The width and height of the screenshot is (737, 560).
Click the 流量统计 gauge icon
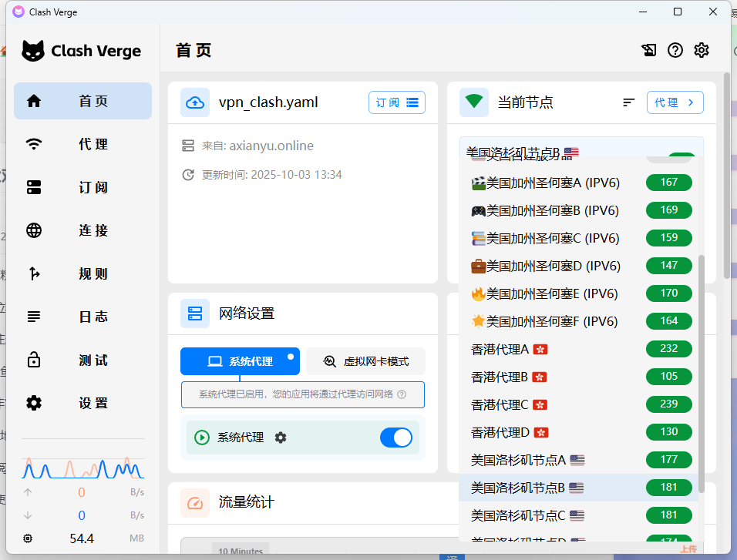[195, 502]
